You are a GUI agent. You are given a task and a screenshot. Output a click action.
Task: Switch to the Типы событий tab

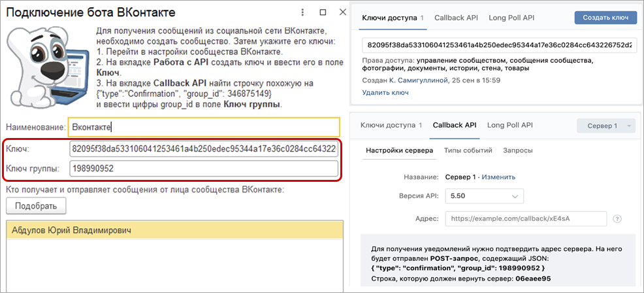468,150
